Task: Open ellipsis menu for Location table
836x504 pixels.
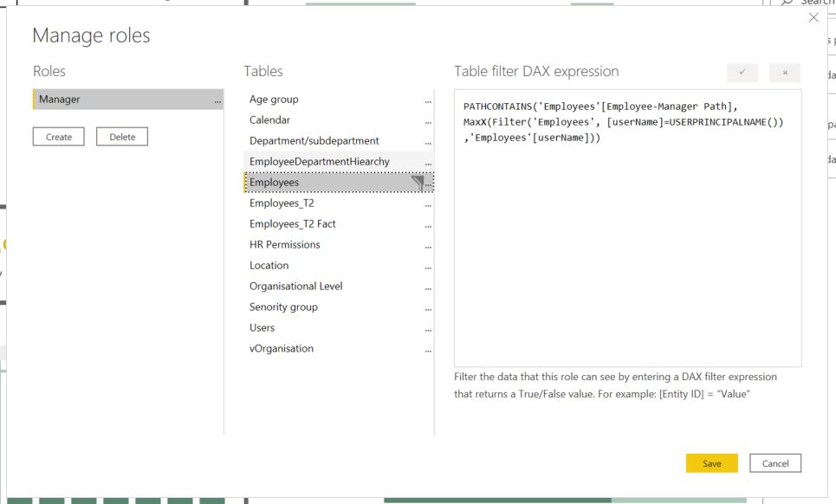Action: 428,268
